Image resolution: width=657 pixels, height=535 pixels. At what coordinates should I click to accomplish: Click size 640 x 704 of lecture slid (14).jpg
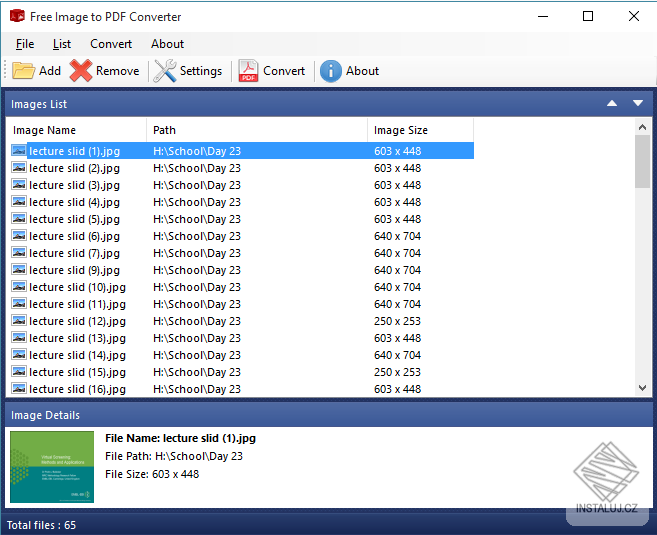[397, 355]
